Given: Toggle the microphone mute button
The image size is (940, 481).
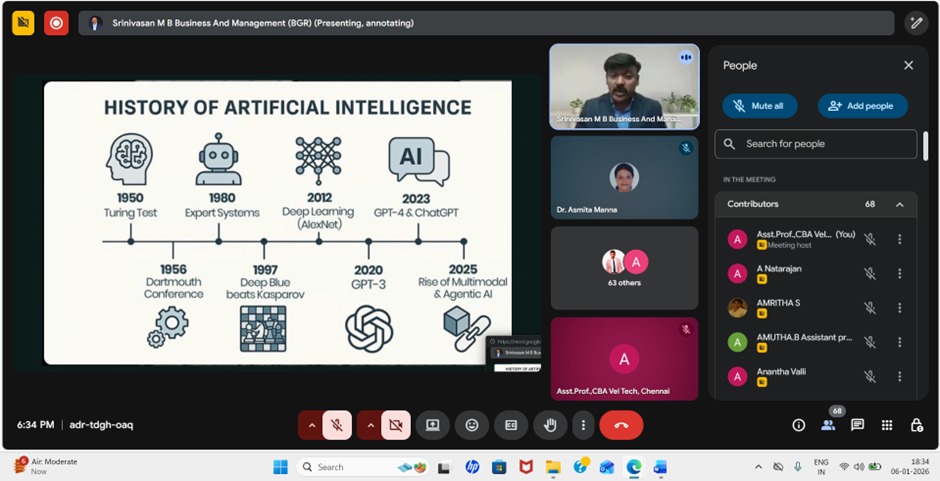Looking at the screenshot, I should click(x=338, y=425).
